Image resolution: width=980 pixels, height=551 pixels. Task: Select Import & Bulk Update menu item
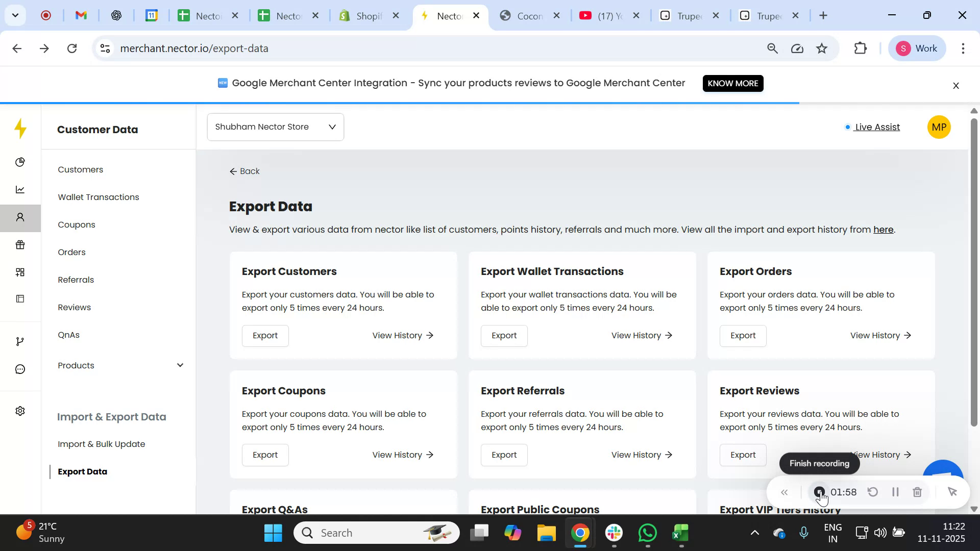pyautogui.click(x=102, y=444)
